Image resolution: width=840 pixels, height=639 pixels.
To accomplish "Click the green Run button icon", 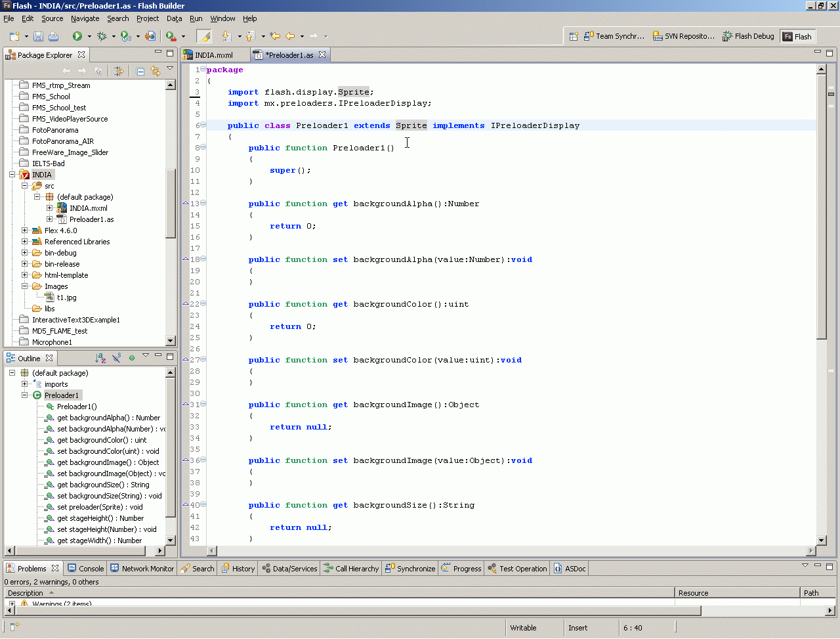I will [x=77, y=37].
